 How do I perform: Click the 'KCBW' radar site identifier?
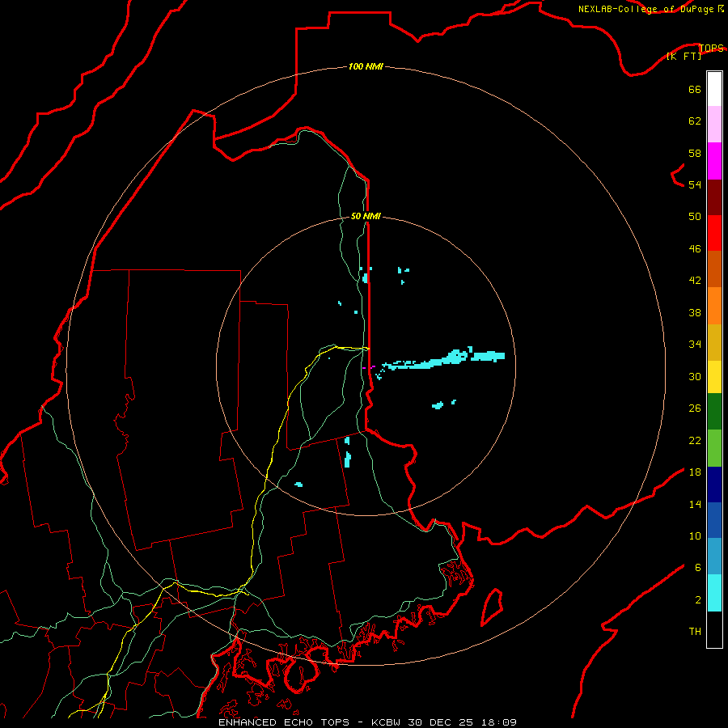pos(385,722)
